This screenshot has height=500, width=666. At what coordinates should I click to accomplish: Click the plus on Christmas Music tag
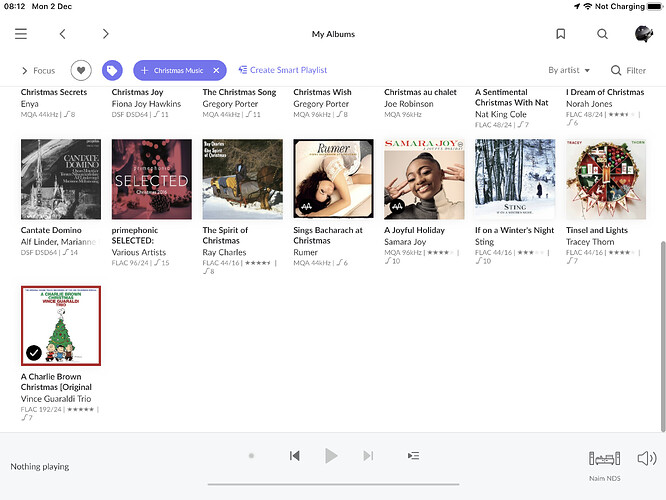[144, 70]
